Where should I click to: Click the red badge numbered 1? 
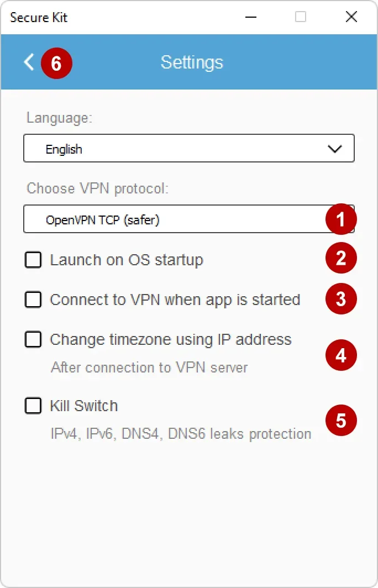(x=341, y=219)
